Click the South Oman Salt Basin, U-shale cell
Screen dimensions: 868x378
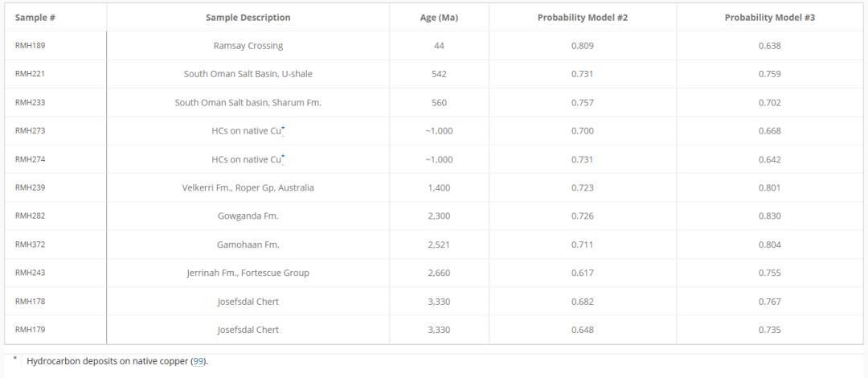click(248, 74)
